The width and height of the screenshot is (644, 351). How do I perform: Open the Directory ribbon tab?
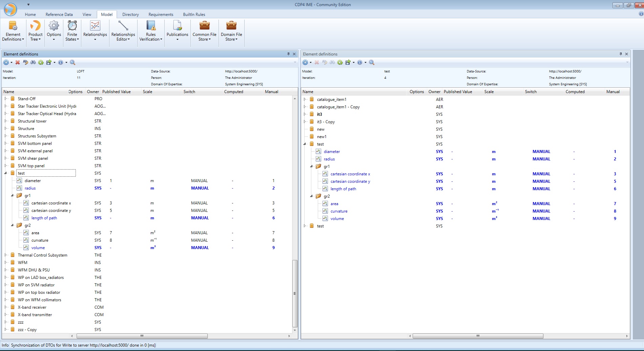point(130,15)
